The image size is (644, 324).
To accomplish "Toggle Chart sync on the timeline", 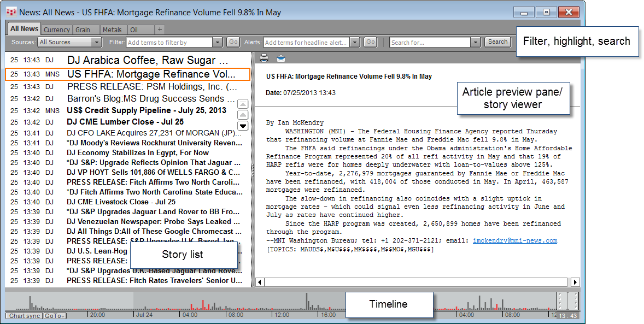I will pos(24,316).
